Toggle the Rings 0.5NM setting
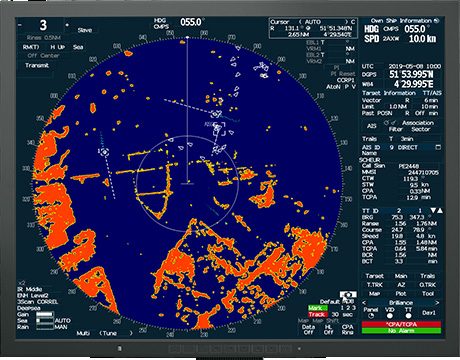Viewport: 460px width, 360px height. 43,38
